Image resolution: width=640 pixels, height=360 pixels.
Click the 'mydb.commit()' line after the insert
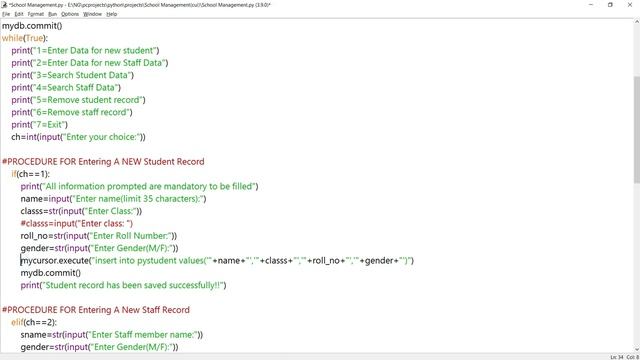[x=51, y=273]
